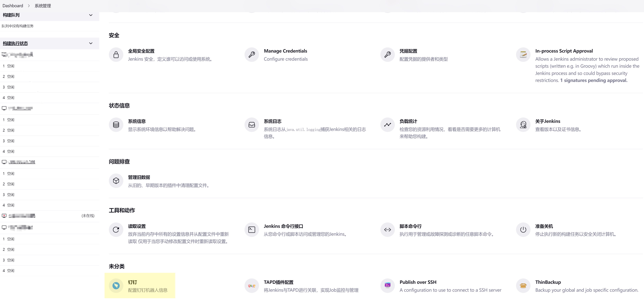Open Manage Credentials title link
The height and width of the screenshot is (302, 644).
(285, 51)
